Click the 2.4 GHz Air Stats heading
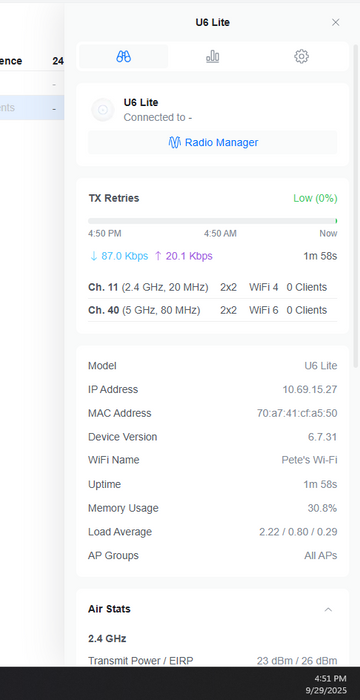 (107, 639)
